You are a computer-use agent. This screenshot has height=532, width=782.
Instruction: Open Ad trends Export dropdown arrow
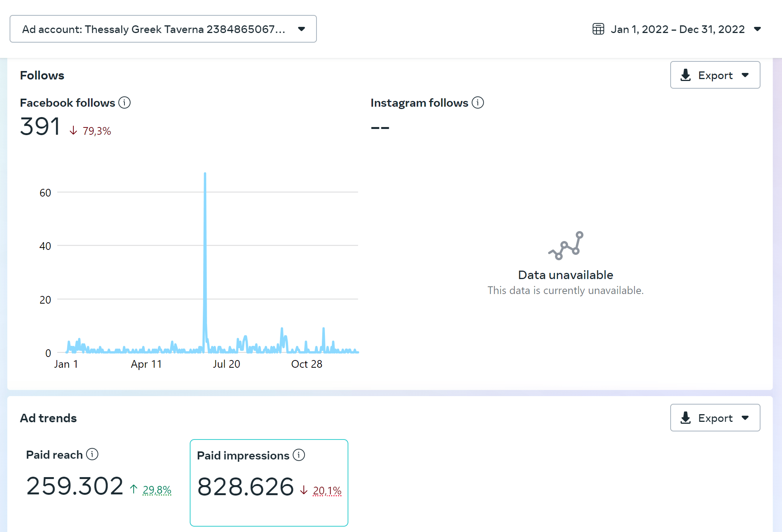746,418
